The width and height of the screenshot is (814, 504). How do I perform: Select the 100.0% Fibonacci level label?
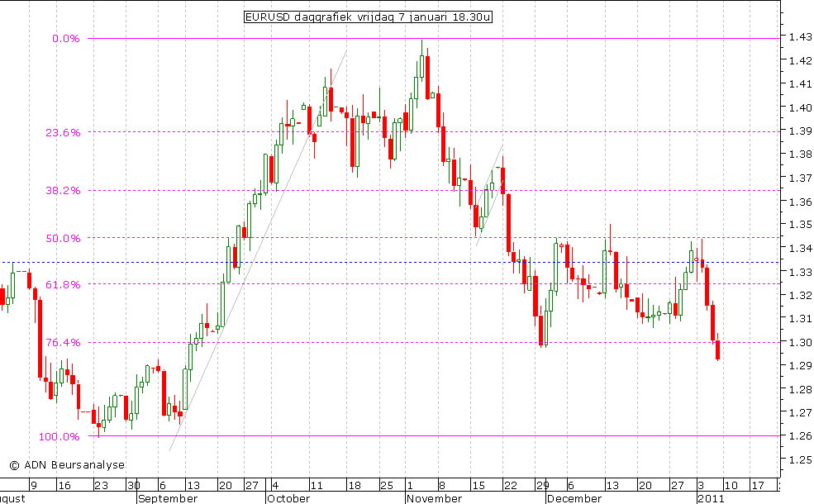60,437
